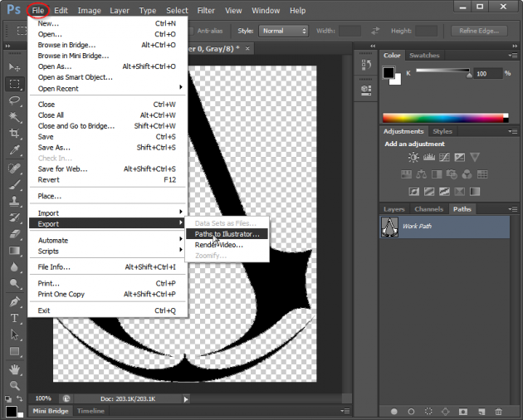Select the Move tool
The width and height of the screenshot is (523, 420).
(14, 67)
